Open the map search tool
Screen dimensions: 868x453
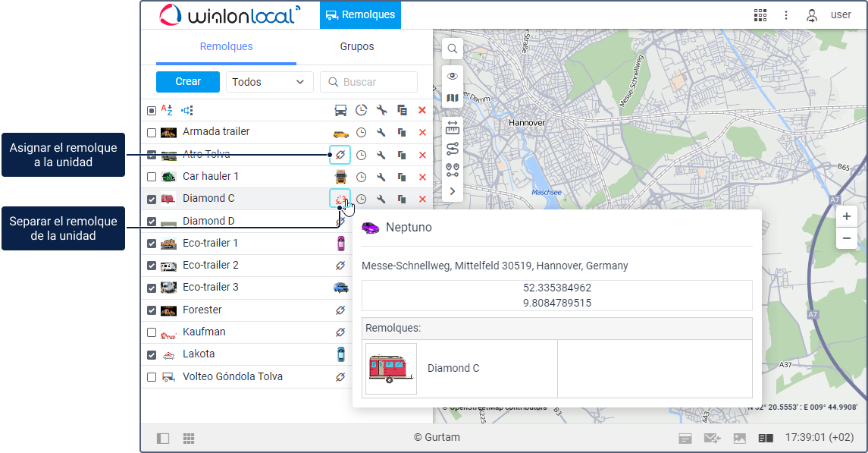[x=453, y=49]
